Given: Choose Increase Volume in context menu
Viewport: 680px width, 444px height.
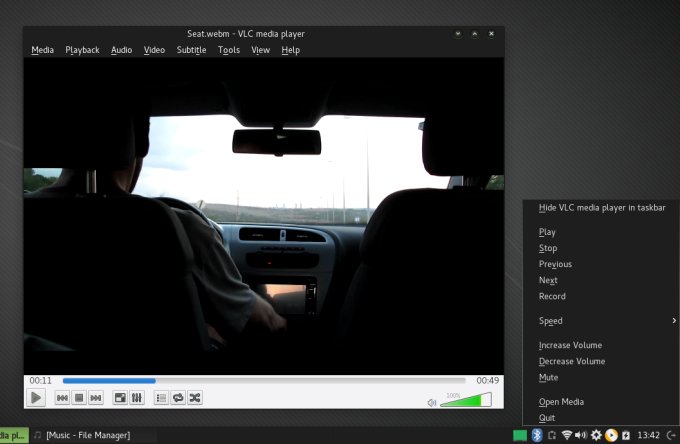Looking at the screenshot, I should pyautogui.click(x=602, y=345).
